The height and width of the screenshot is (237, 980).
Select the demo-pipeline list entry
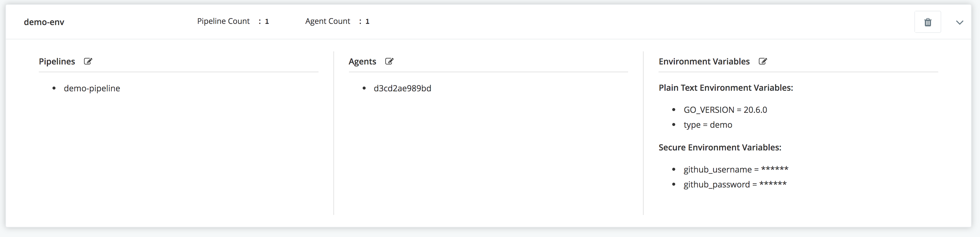point(92,88)
